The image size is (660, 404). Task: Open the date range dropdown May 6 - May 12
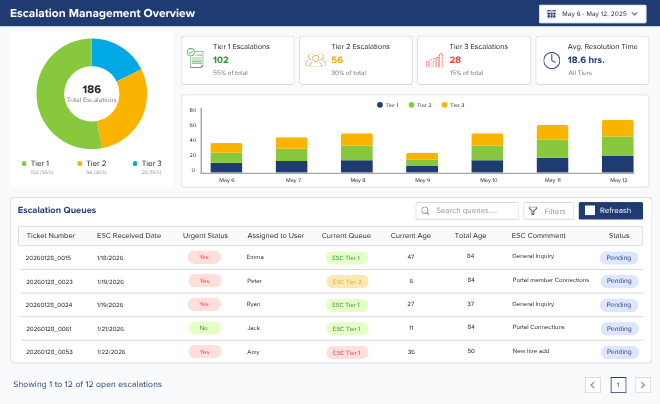pyautogui.click(x=592, y=14)
